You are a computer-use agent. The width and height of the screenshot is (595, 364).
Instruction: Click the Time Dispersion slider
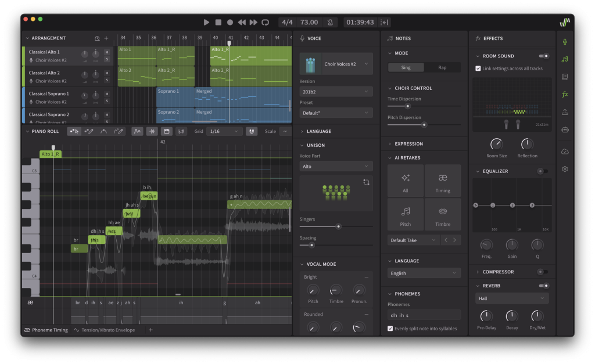408,106
